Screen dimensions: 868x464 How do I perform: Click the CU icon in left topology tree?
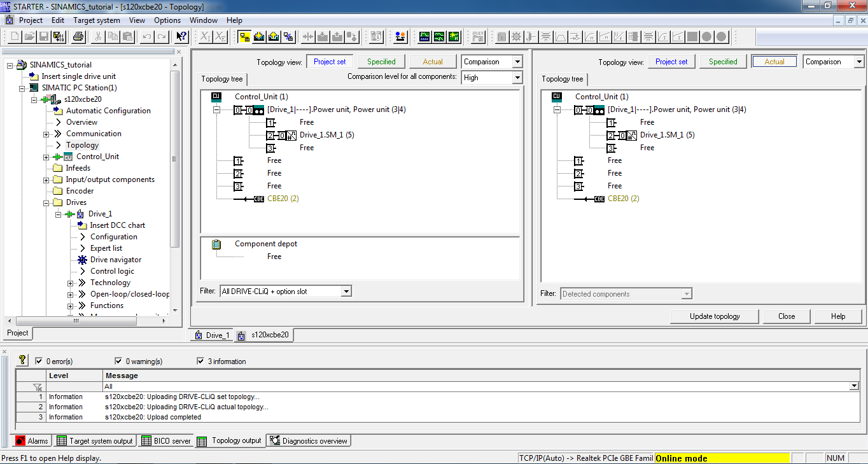[216, 97]
